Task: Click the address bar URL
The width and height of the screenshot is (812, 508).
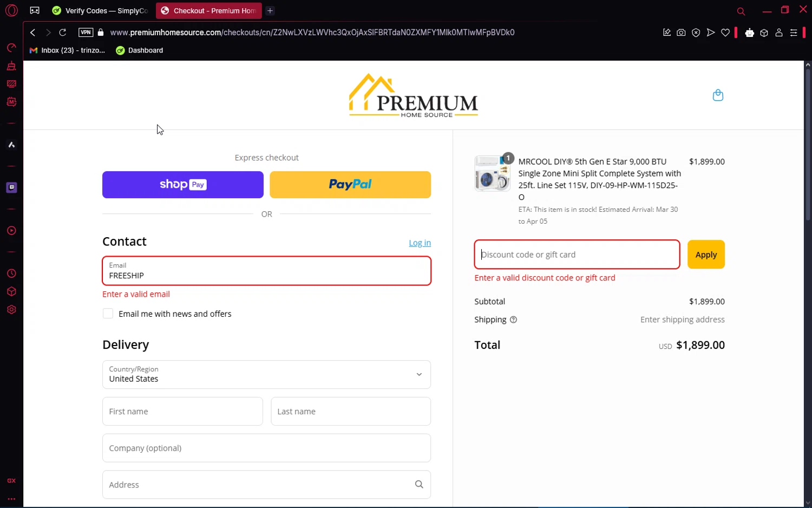Action: tap(312, 32)
